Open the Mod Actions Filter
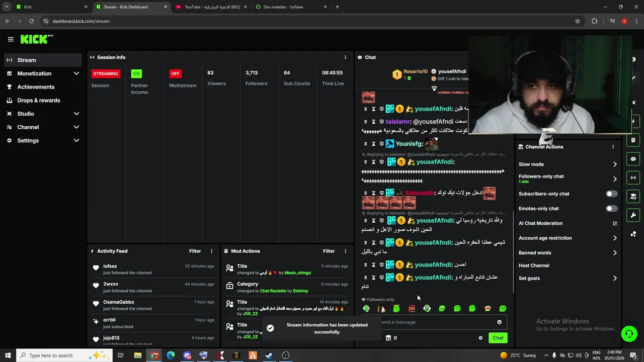This screenshot has width=644, height=362. (329, 251)
